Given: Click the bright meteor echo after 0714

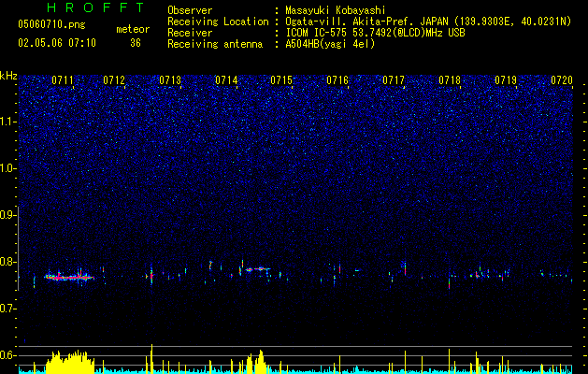Looking at the screenshot, I should [258, 269].
